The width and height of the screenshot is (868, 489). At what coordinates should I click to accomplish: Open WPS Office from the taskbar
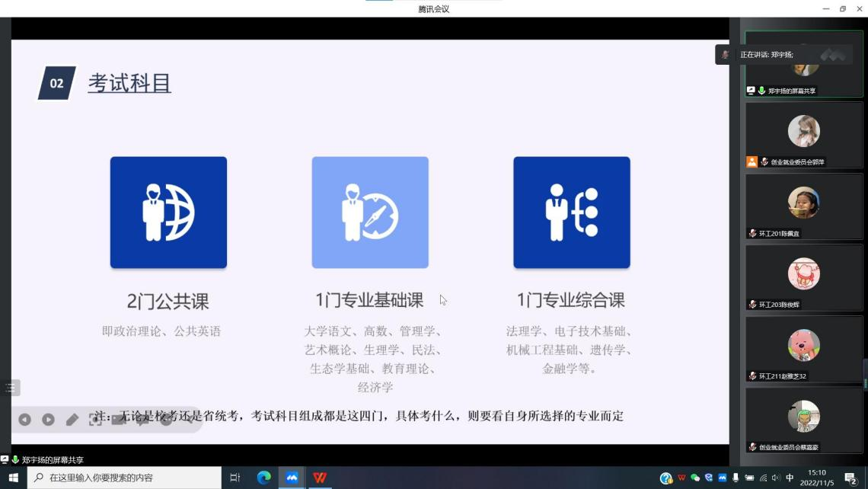coord(320,478)
